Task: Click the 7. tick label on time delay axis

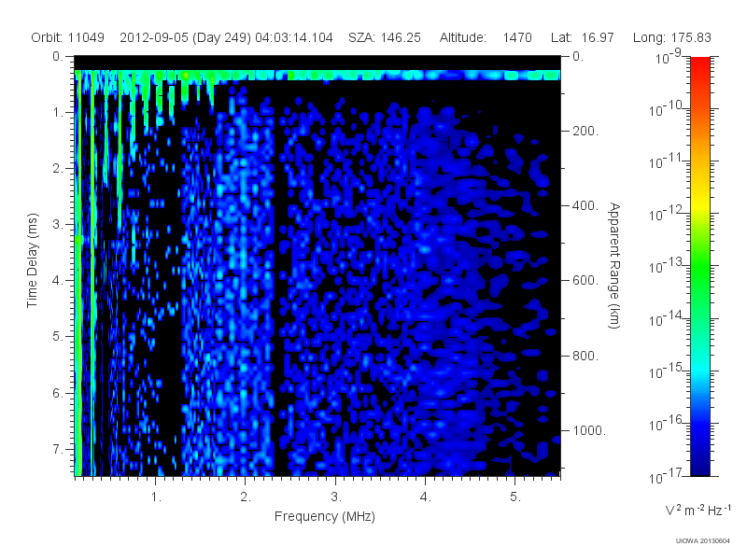Action: 58,449
